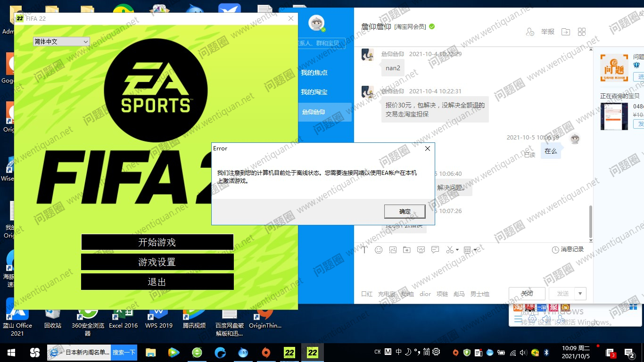This screenshot has width=644, height=362.
Task: Click the send file folder icon
Action: [406, 250]
